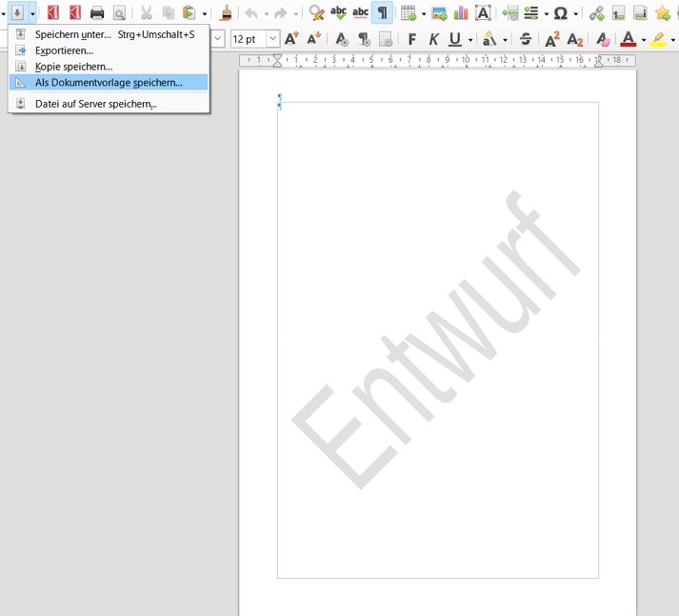Click the Insert Footnote icon
Image resolution: width=679 pixels, height=616 pixels.
tap(618, 13)
